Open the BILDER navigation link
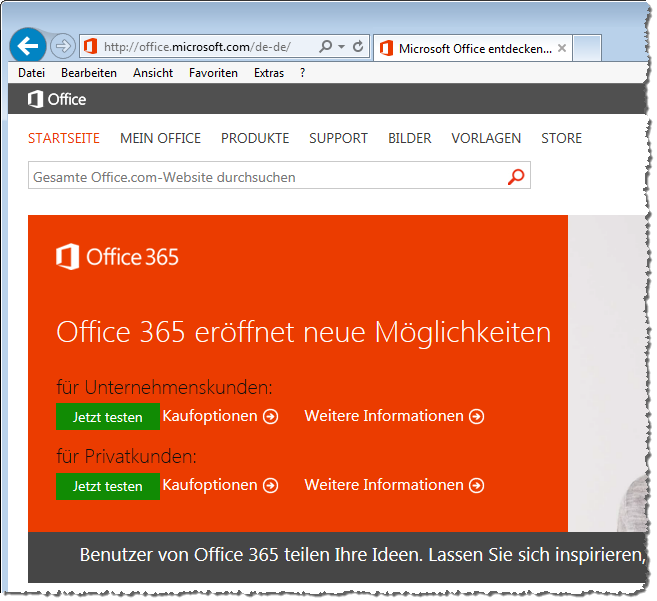The height and width of the screenshot is (601, 657). point(409,138)
